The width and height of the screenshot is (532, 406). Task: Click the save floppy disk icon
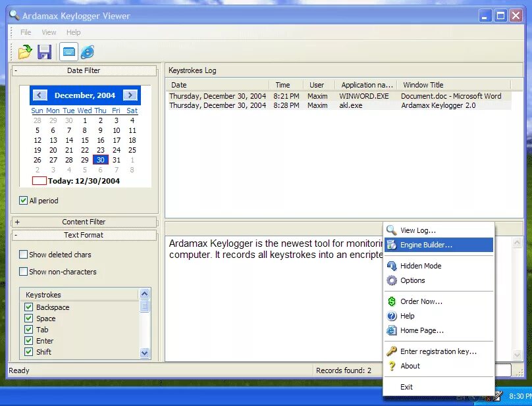point(45,52)
